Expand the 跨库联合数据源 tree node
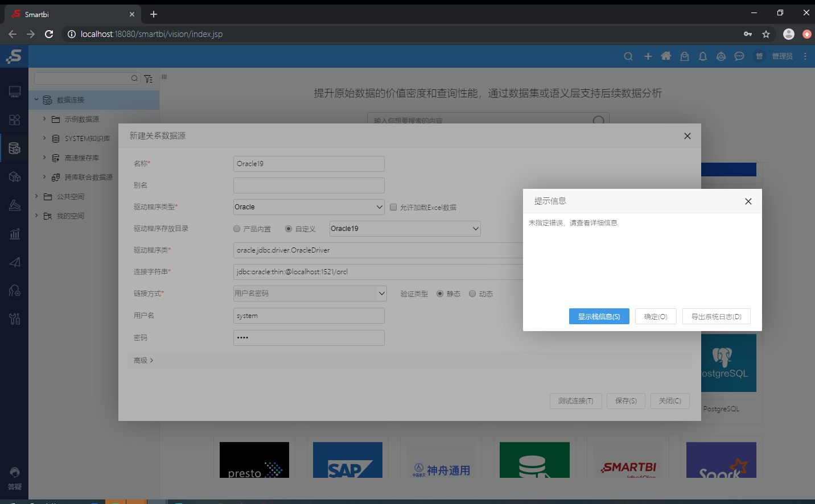The width and height of the screenshot is (815, 504). pos(44,177)
